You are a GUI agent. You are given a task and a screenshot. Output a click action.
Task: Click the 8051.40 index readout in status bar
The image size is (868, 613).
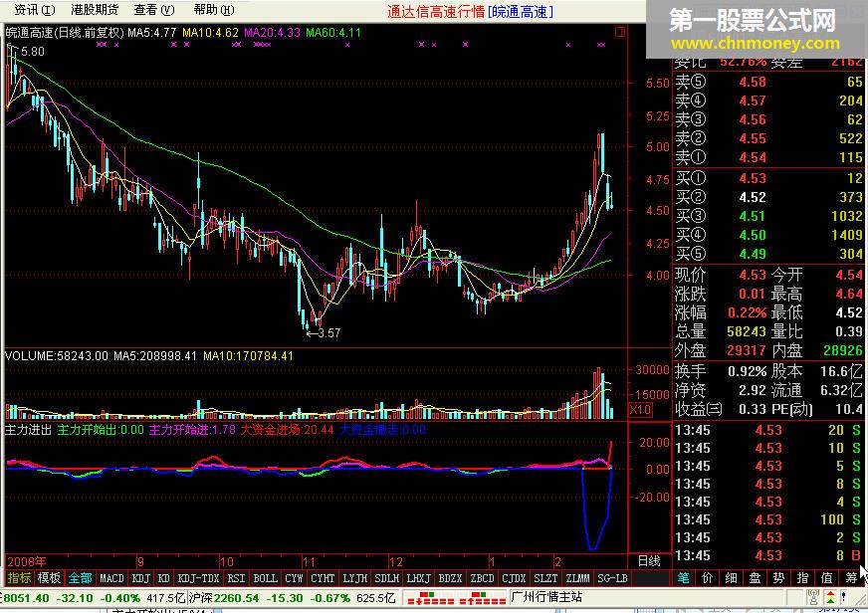coord(27,598)
